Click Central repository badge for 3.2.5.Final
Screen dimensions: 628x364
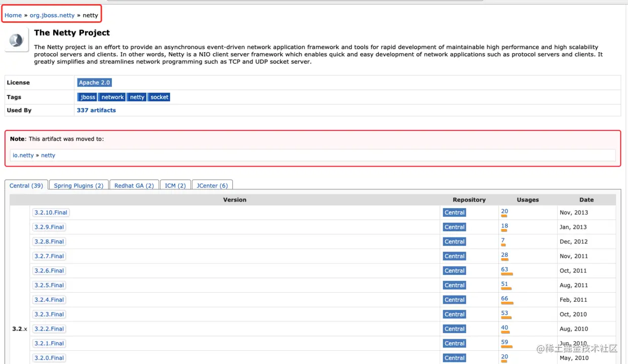point(454,286)
